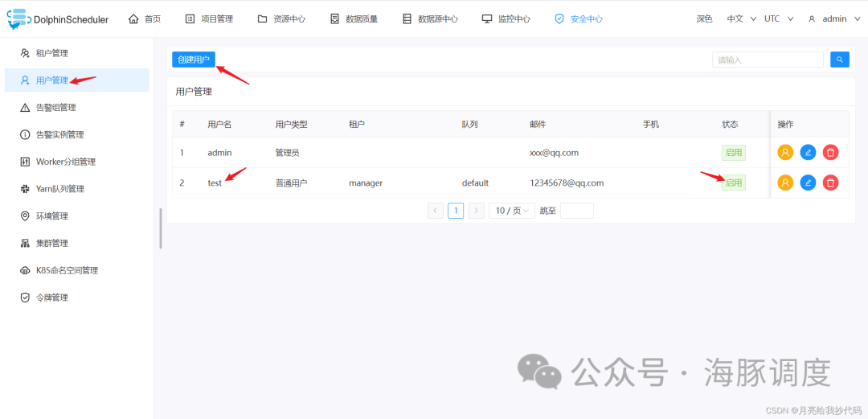Click the Worker分组管理 icon
Screen dimensions: 868x419
(24, 162)
